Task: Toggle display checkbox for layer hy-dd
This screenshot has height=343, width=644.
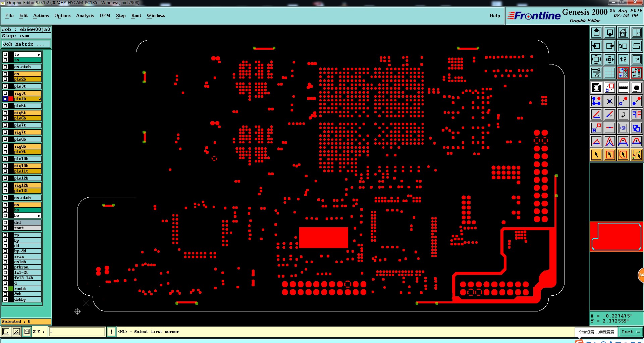Action: coord(5,251)
